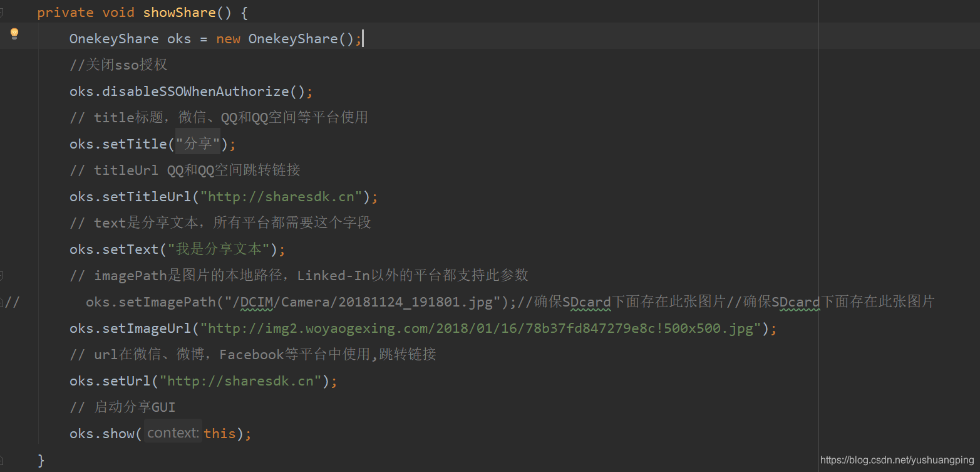Screen dimensions: 980x472
Task: Toggle the fold marker beside the imagePath comment
Action: click(1, 275)
